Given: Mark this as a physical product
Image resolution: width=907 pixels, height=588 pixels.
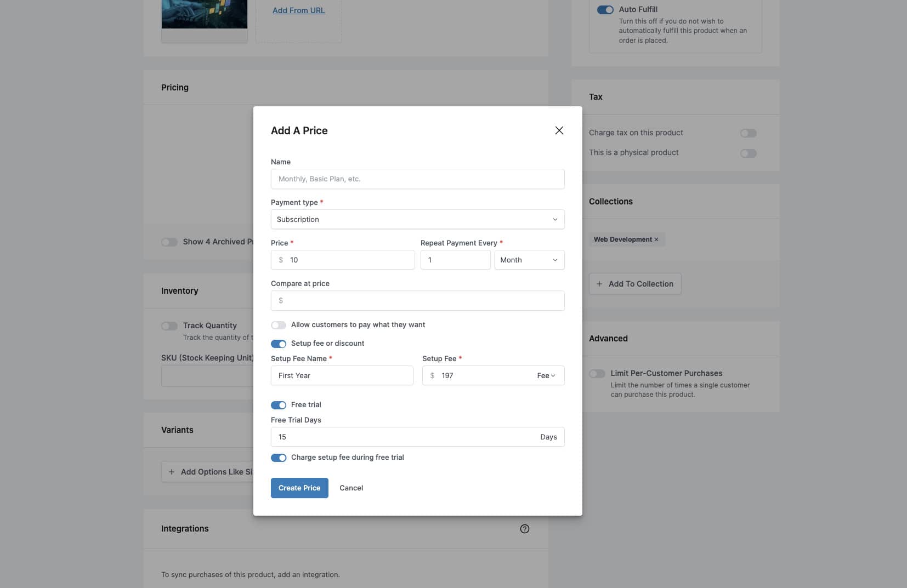Looking at the screenshot, I should 749,153.
